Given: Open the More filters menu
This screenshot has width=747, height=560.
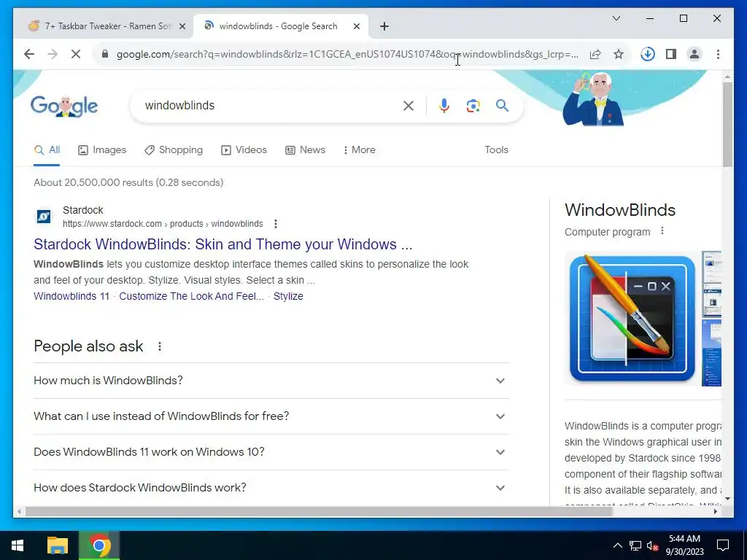Looking at the screenshot, I should (x=359, y=150).
